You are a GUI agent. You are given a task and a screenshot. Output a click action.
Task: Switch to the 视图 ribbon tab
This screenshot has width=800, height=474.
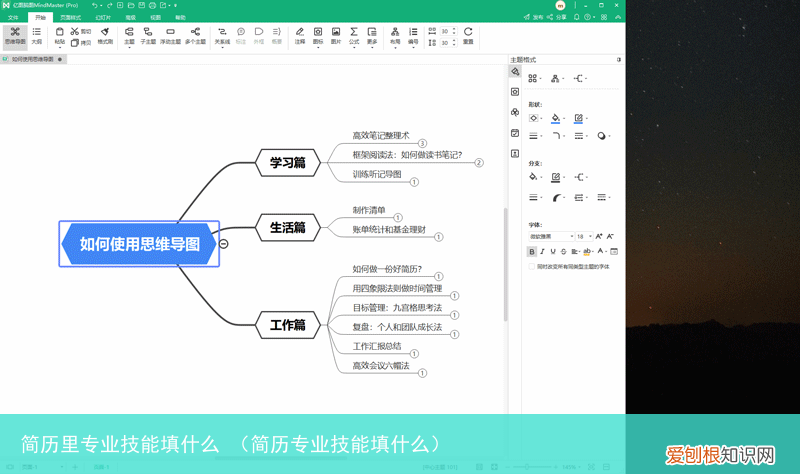pyautogui.click(x=156, y=17)
